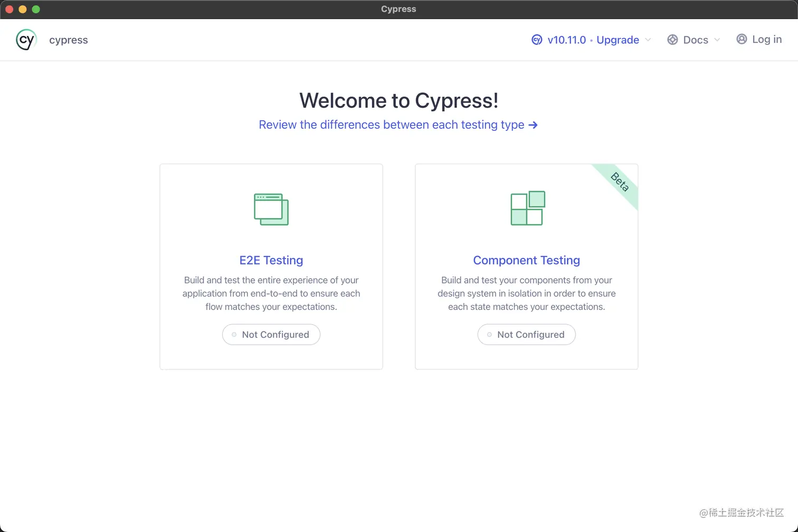Click the Cypress logo icon
The image size is (798, 532).
(x=26, y=40)
